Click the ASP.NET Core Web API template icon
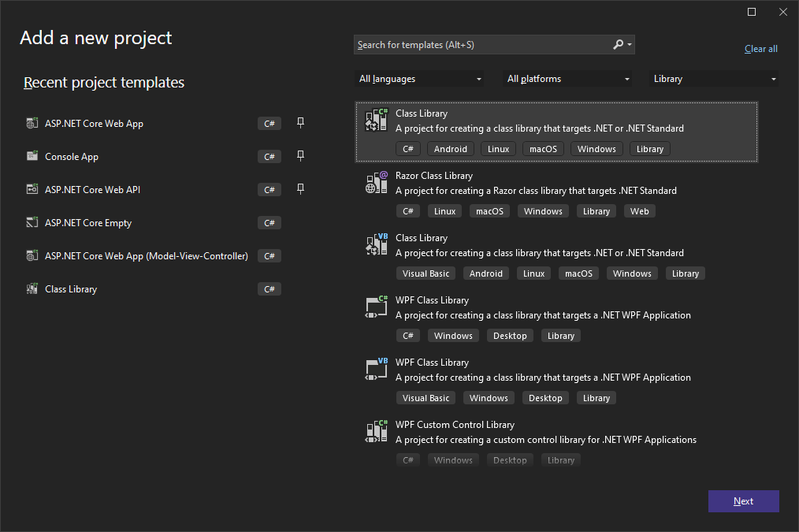 [x=32, y=189]
